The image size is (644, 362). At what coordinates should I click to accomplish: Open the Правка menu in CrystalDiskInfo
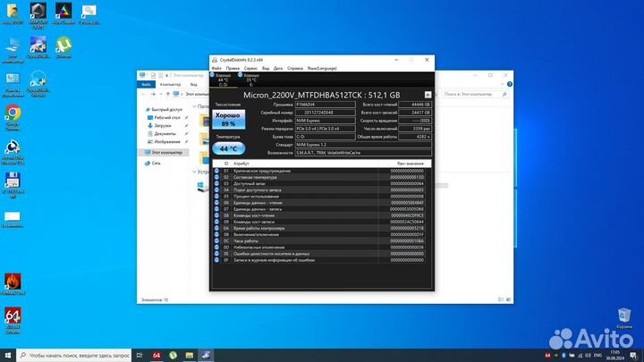coord(233,68)
